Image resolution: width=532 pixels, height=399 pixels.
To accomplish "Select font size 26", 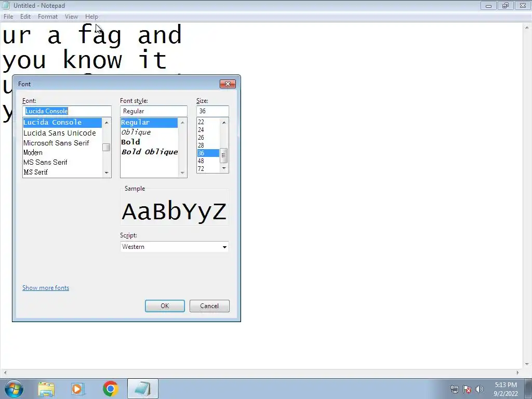I will [208, 137].
